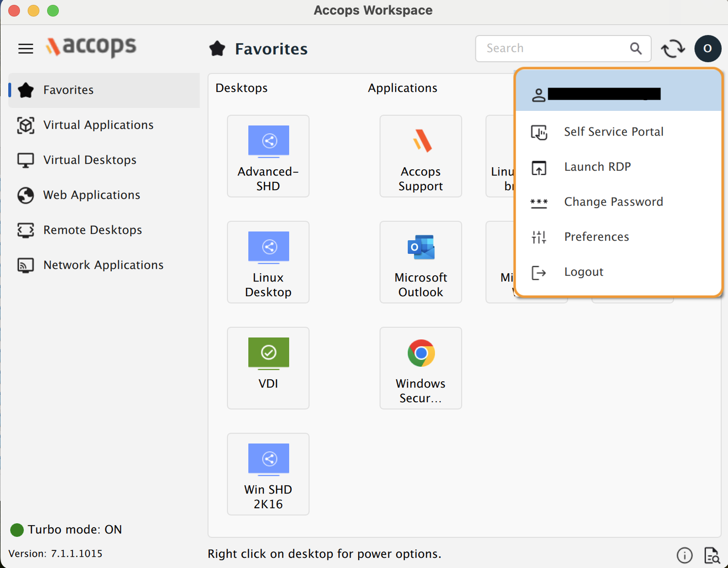Select Virtual Applications in sidebar
Screen dimensions: 728x568
coord(98,125)
